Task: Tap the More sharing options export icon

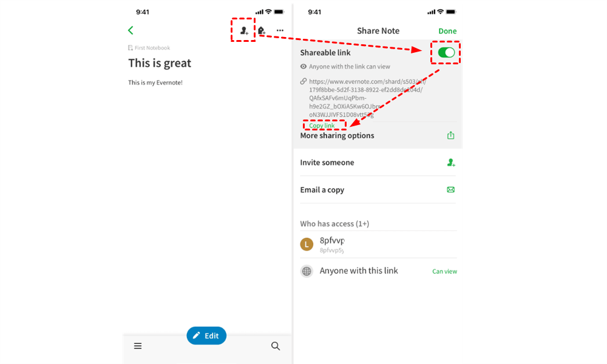Action: (x=450, y=135)
